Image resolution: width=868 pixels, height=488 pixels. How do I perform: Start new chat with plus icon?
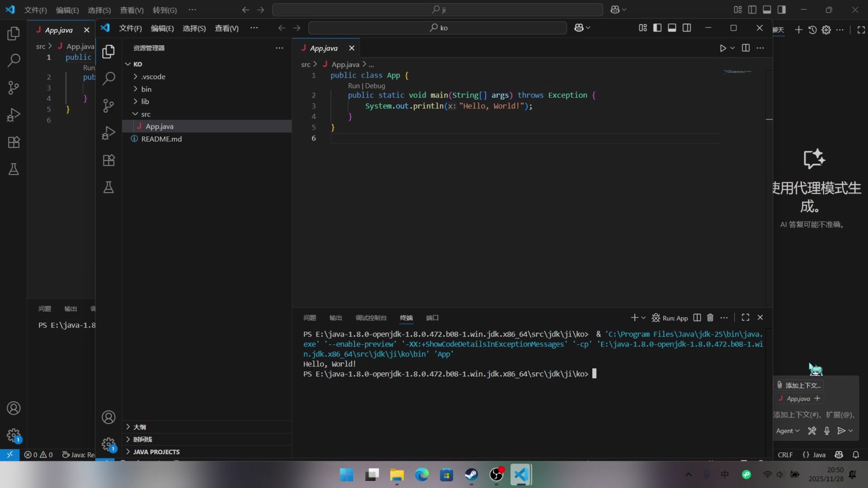[799, 30]
